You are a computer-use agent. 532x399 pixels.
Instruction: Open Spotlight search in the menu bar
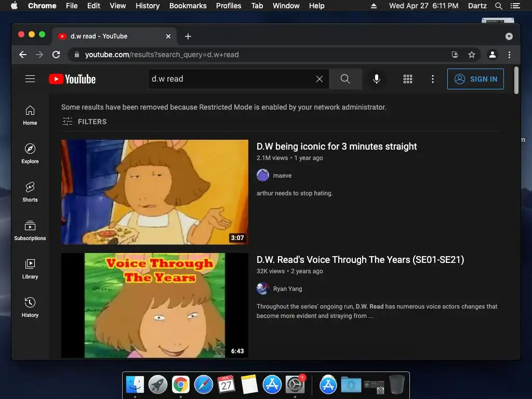point(498,6)
